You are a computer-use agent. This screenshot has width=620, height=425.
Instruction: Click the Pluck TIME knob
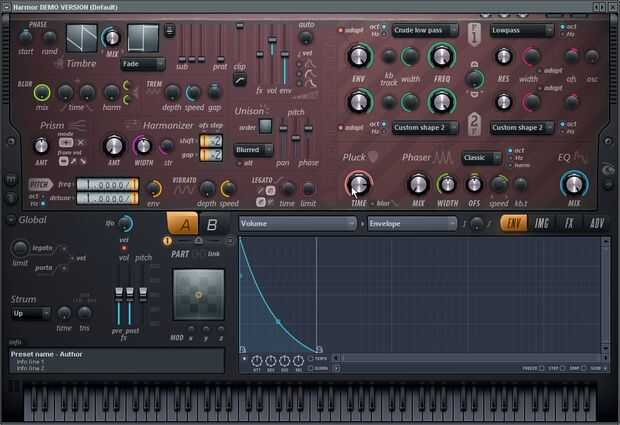358,184
